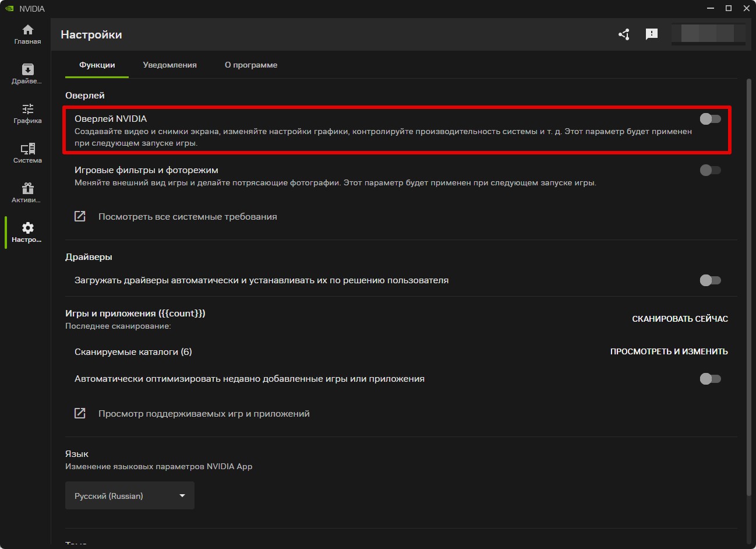
Task: Click the heading Игры и приложения ({{count}})
Action: pos(135,314)
